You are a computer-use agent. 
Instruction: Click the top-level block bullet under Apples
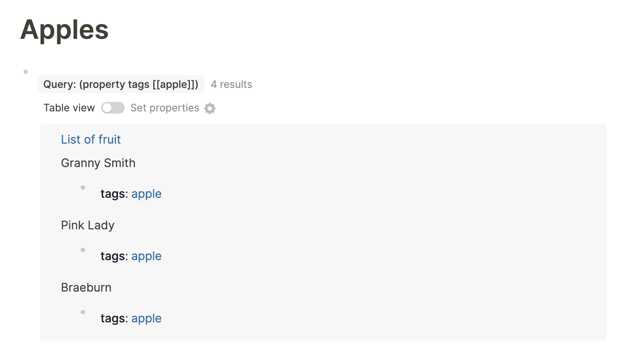[x=25, y=71]
